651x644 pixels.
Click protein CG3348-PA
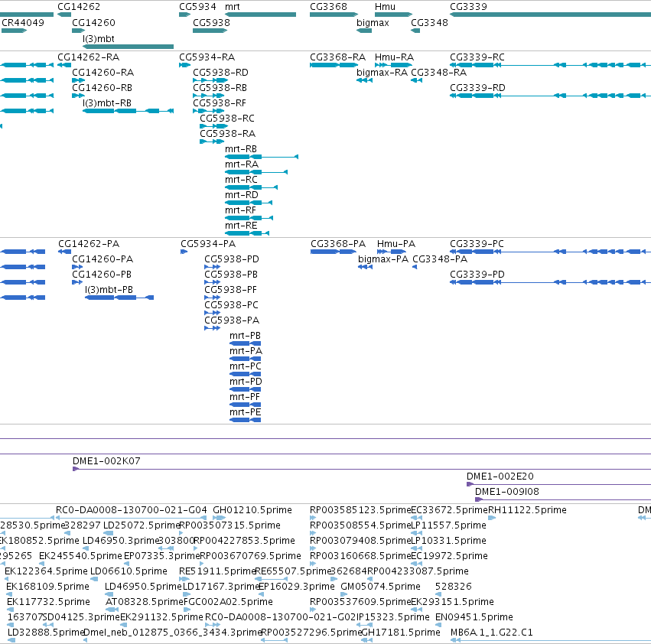[415, 267]
